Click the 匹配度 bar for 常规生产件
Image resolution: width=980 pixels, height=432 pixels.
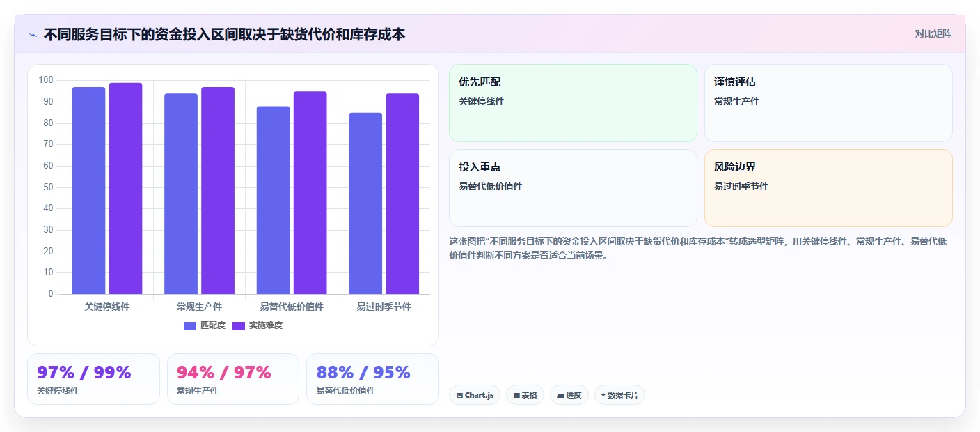(181, 194)
